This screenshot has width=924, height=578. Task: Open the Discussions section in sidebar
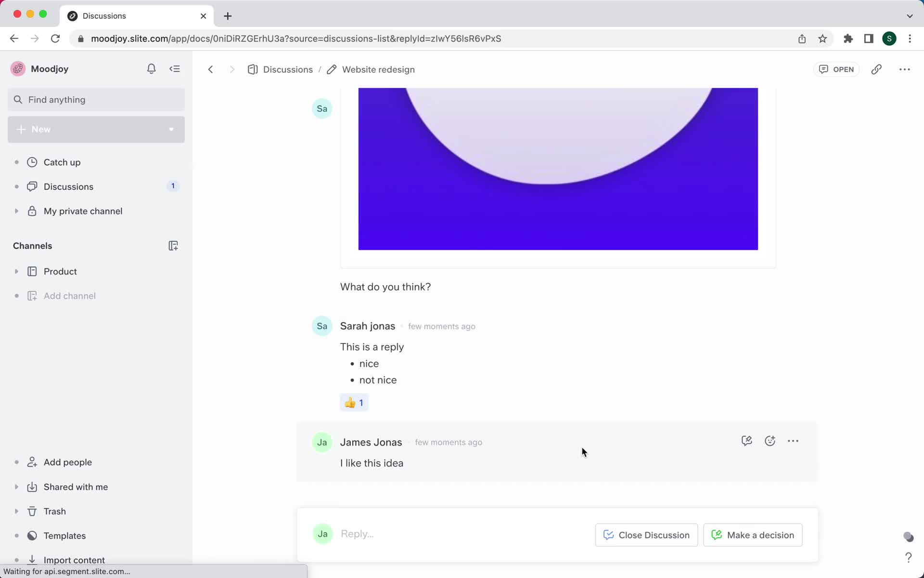click(x=68, y=186)
